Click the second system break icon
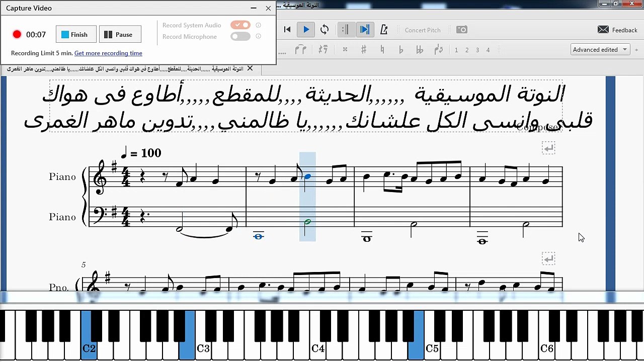Image resolution: width=644 pixels, height=362 pixels. [548, 259]
